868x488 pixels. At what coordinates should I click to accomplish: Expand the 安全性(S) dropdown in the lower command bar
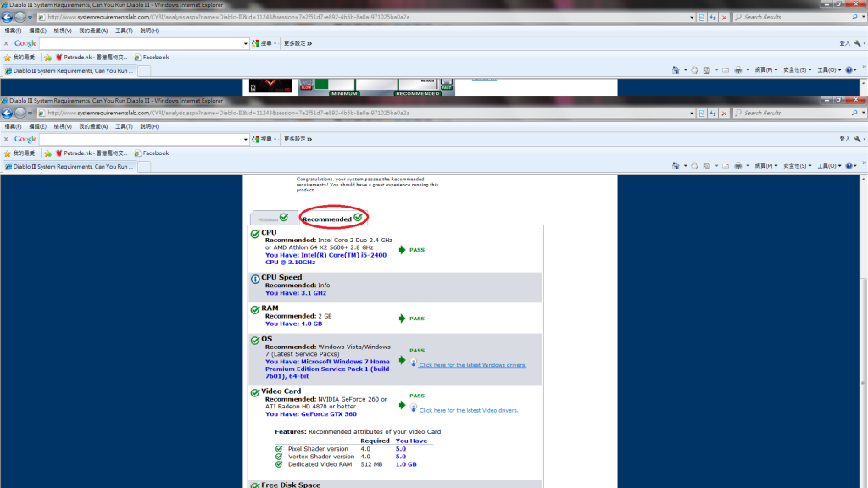point(797,166)
